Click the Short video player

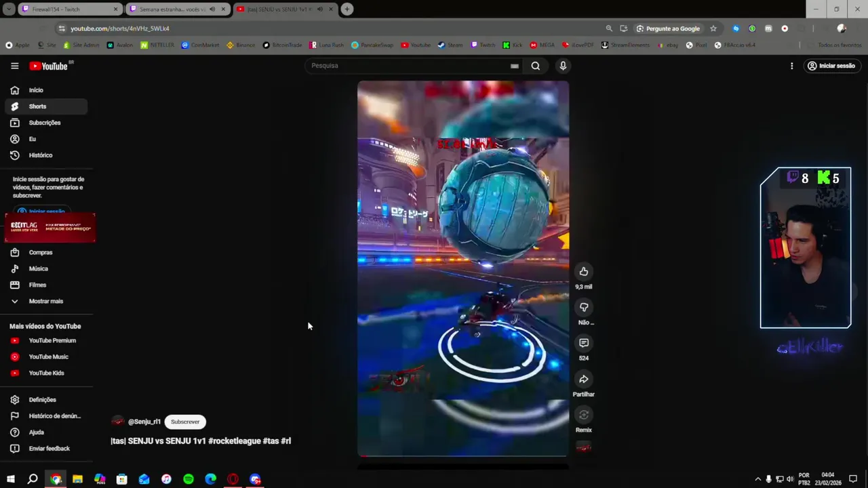[x=463, y=268]
